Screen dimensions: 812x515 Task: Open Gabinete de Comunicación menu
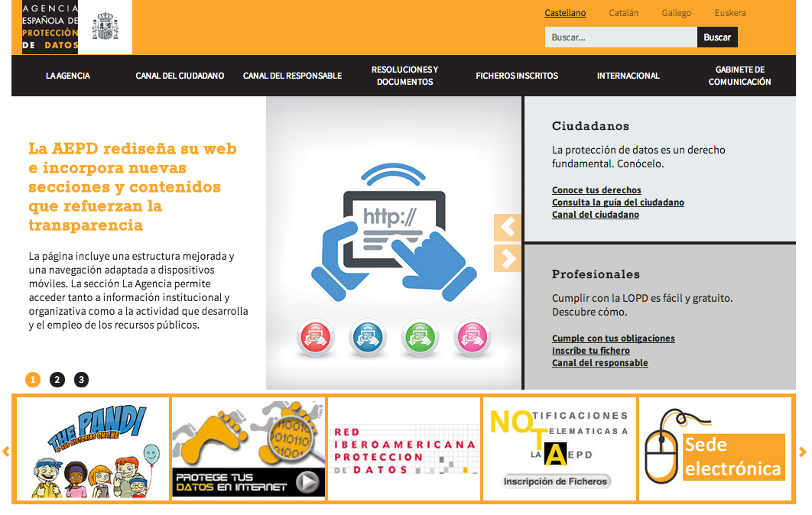tap(739, 76)
